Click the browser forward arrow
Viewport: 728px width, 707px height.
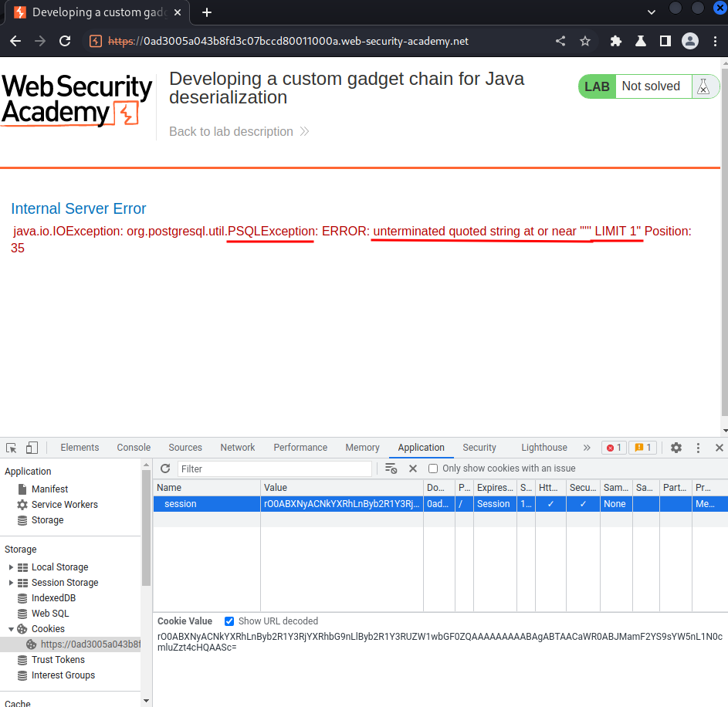click(x=40, y=42)
